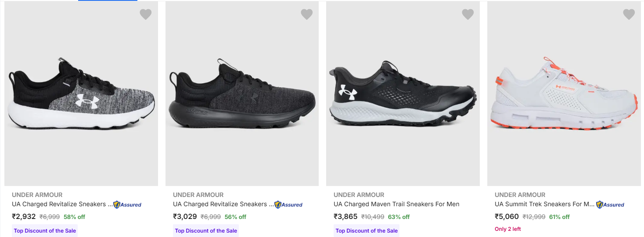Viewport: 644px width, 237px height.
Task: Click Top Discount tag under Maven Trail
Action: (367, 231)
